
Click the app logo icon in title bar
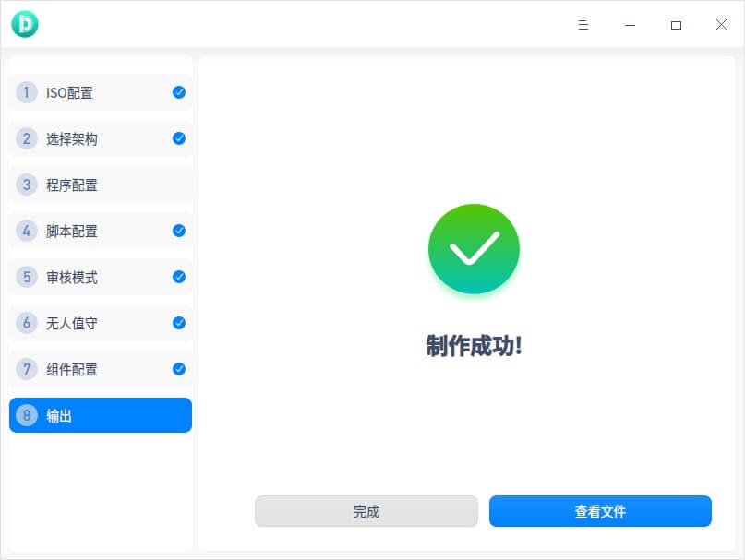point(25,24)
